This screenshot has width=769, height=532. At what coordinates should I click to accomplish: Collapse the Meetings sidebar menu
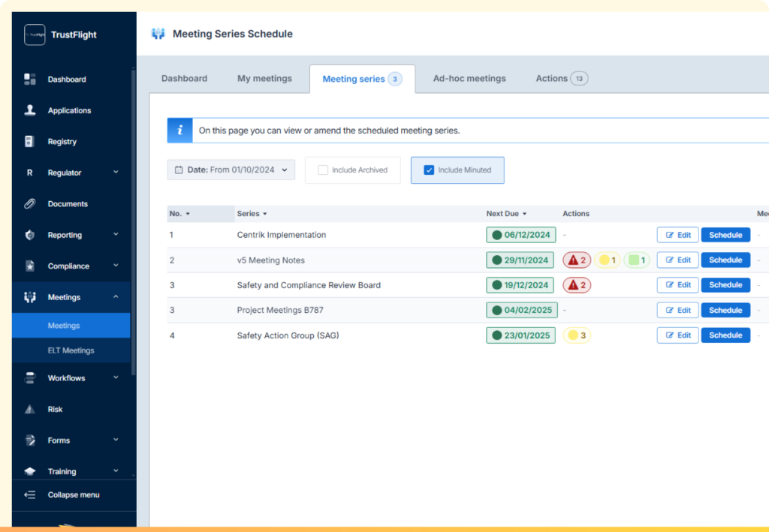click(x=116, y=297)
